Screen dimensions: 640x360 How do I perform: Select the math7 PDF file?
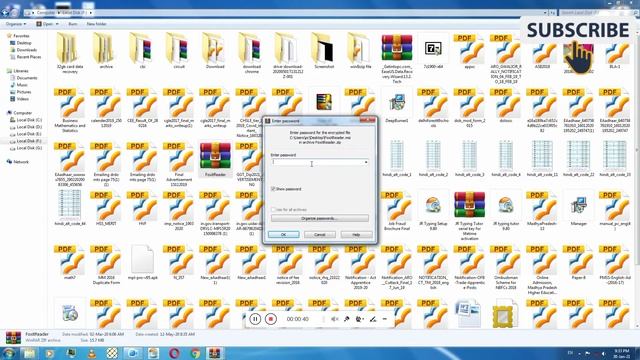click(x=69, y=261)
